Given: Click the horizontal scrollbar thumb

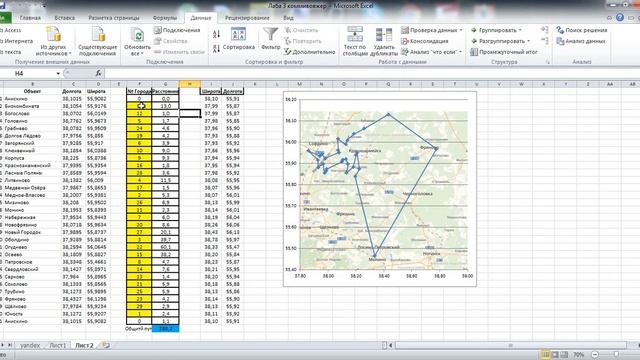Looking at the screenshot, I should (x=510, y=345).
